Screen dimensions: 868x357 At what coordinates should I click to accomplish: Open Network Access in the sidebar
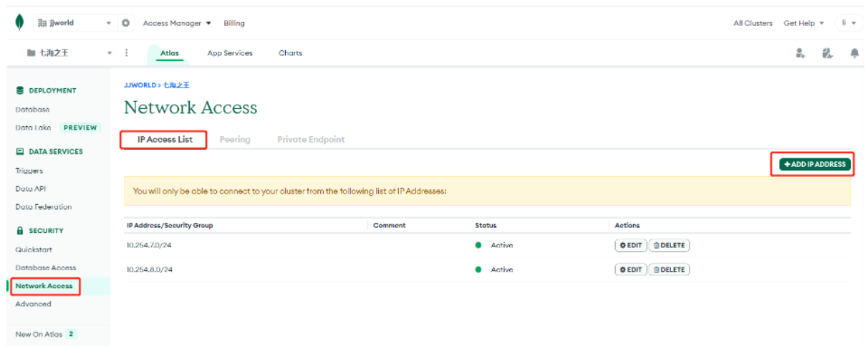tap(44, 286)
